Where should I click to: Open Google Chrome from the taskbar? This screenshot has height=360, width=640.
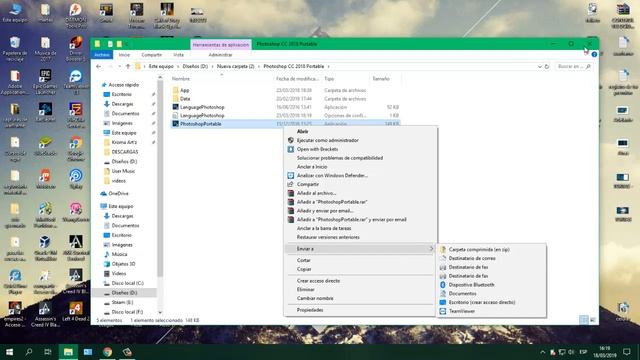[107, 352]
